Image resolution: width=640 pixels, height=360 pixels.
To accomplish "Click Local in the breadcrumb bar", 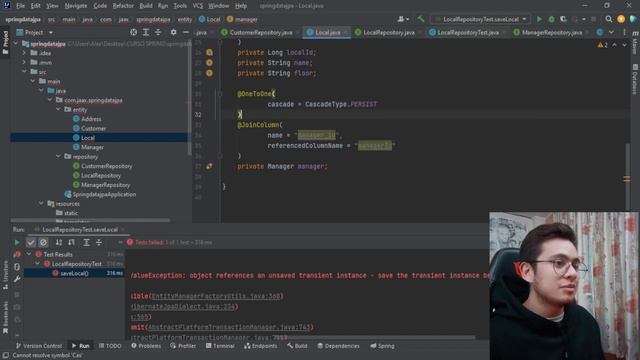I will point(209,19).
